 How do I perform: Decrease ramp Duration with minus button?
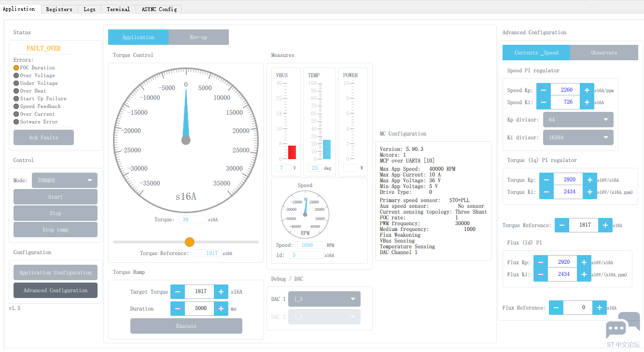pos(178,309)
